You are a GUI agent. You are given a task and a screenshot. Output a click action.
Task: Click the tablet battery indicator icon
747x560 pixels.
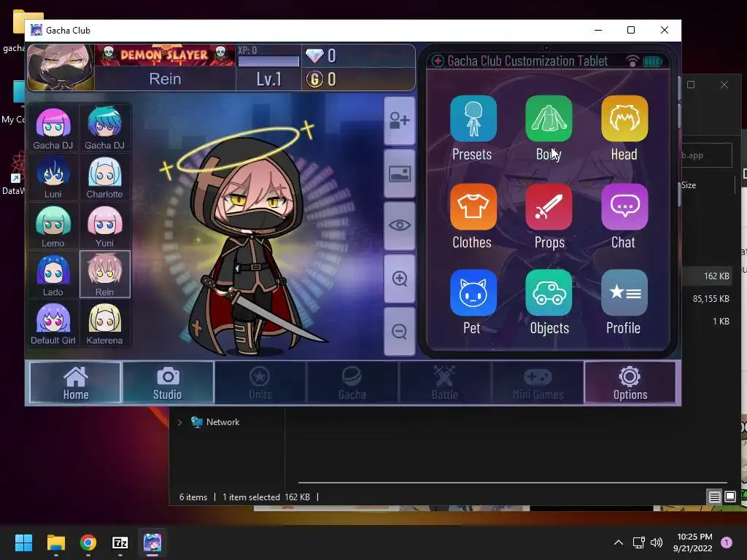point(653,61)
